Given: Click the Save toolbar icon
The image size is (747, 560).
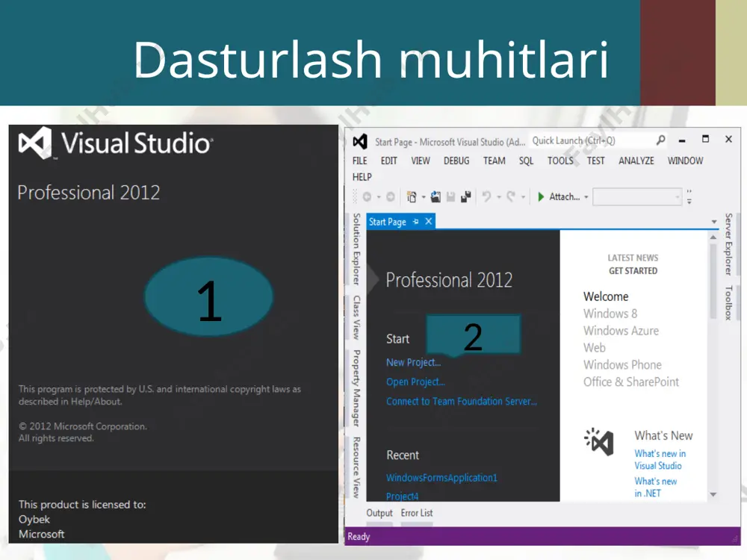Looking at the screenshot, I should (x=450, y=196).
